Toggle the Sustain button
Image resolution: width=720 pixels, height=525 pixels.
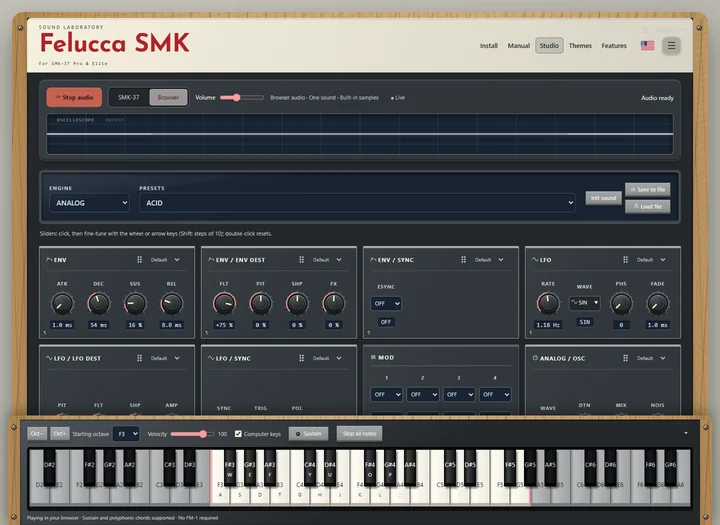[x=309, y=434]
